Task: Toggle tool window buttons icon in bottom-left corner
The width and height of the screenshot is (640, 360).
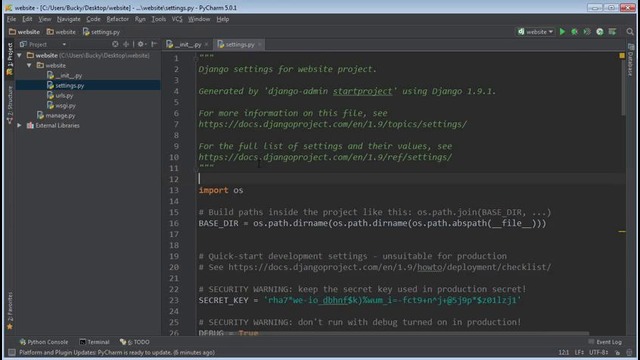Action: (x=11, y=352)
